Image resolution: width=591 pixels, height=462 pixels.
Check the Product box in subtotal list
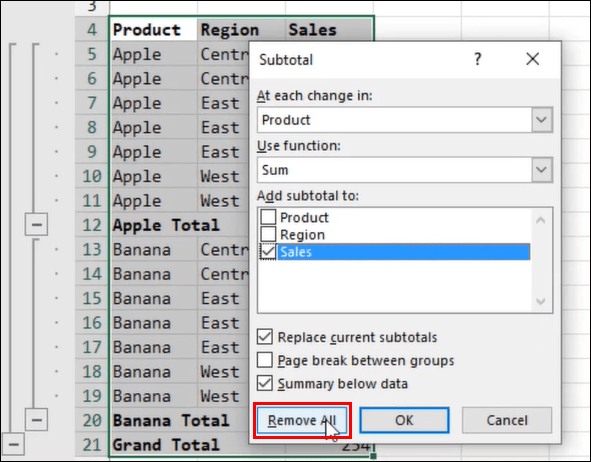tap(268, 217)
